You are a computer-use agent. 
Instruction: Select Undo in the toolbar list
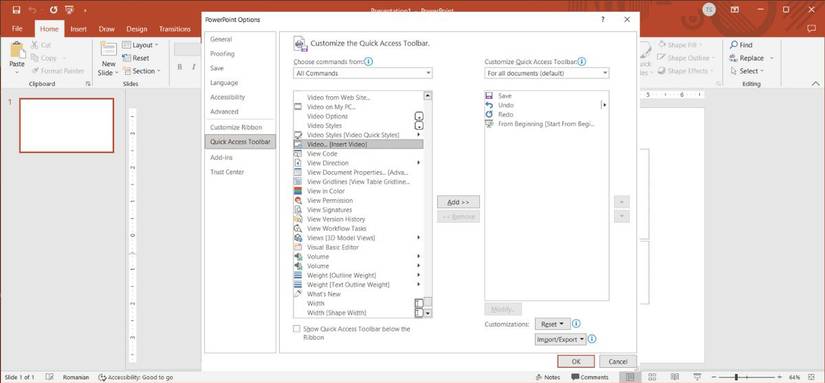coord(546,105)
